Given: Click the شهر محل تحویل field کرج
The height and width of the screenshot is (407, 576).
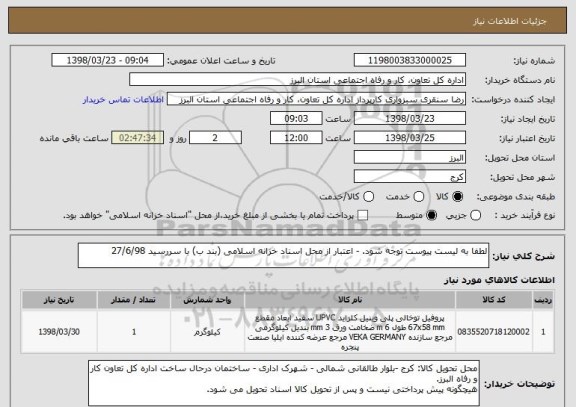Looking at the screenshot, I should coord(410,177).
